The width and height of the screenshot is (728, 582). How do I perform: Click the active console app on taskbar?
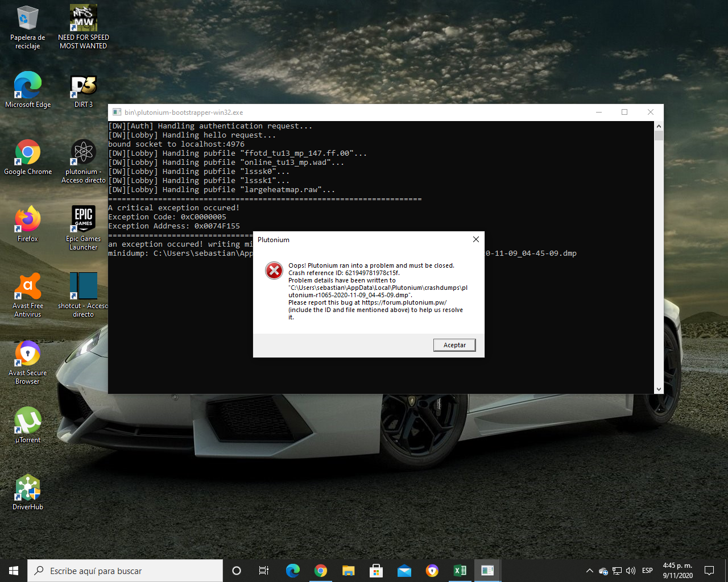point(487,571)
